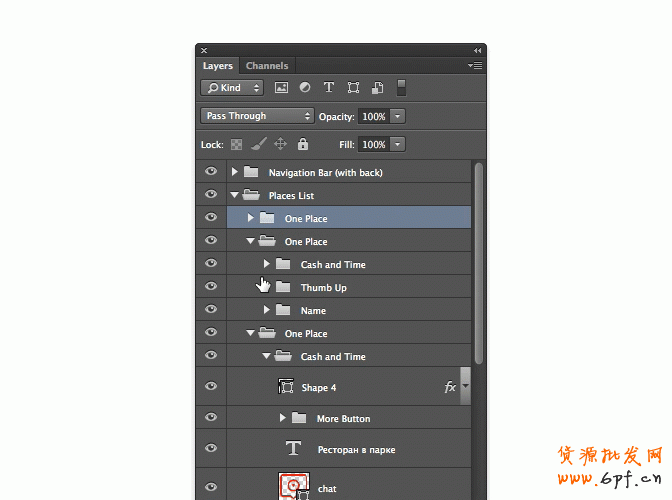This screenshot has height=500, width=672.
Task: Expand the Navigation Bar (with back) group
Action: pyautogui.click(x=235, y=173)
